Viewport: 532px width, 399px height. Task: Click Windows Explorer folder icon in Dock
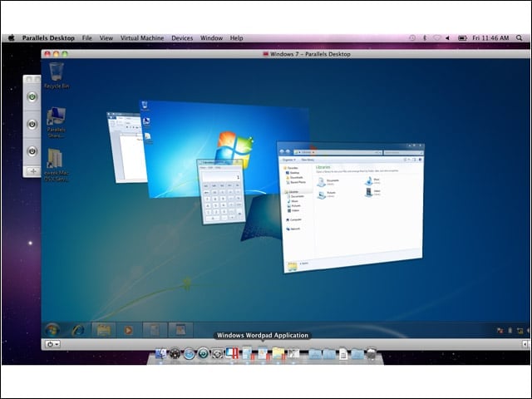[x=278, y=352]
